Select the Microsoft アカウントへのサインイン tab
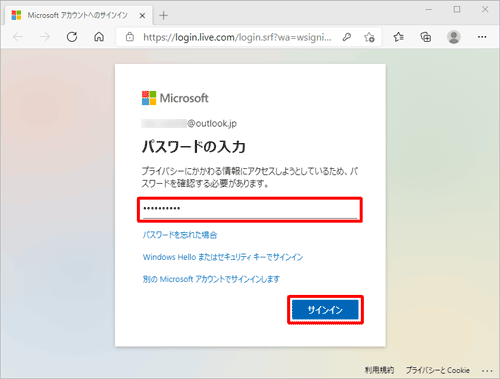Viewport: 500px width, 379px height. pyautogui.click(x=79, y=15)
